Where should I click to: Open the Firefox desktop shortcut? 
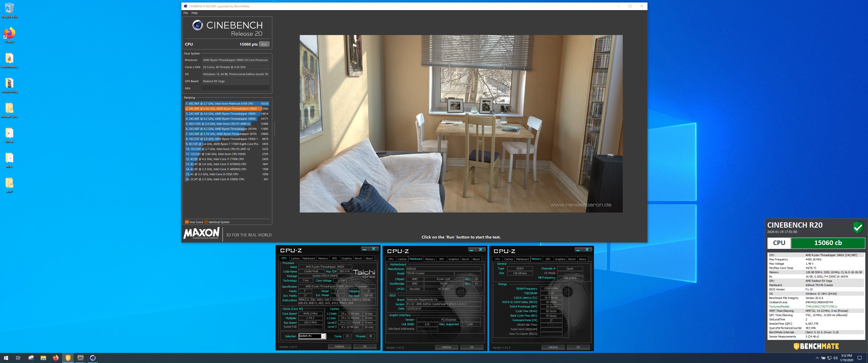pyautogui.click(x=9, y=35)
